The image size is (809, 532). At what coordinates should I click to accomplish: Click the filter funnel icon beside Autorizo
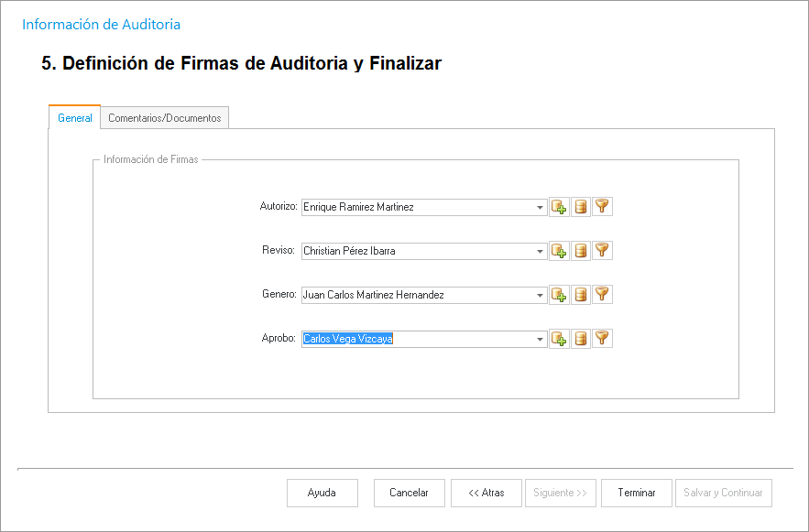coord(602,207)
